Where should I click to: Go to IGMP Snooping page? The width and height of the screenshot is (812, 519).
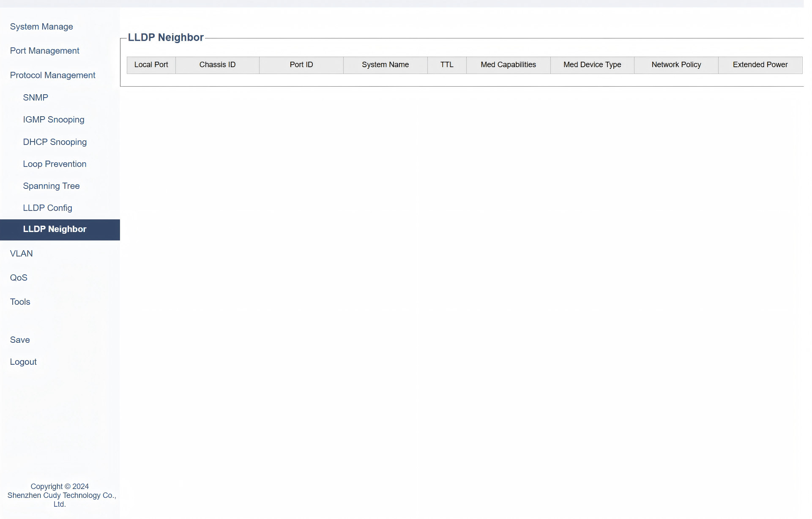click(x=54, y=120)
